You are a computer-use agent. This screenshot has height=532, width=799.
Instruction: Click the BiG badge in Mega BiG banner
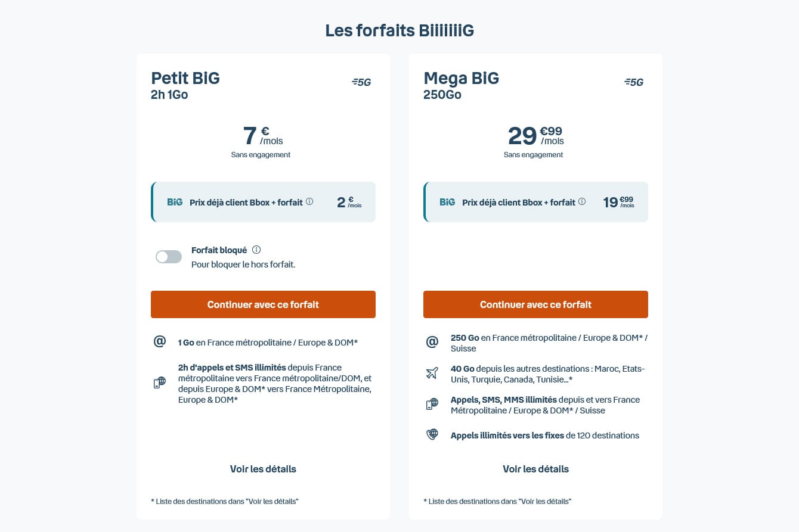point(446,201)
